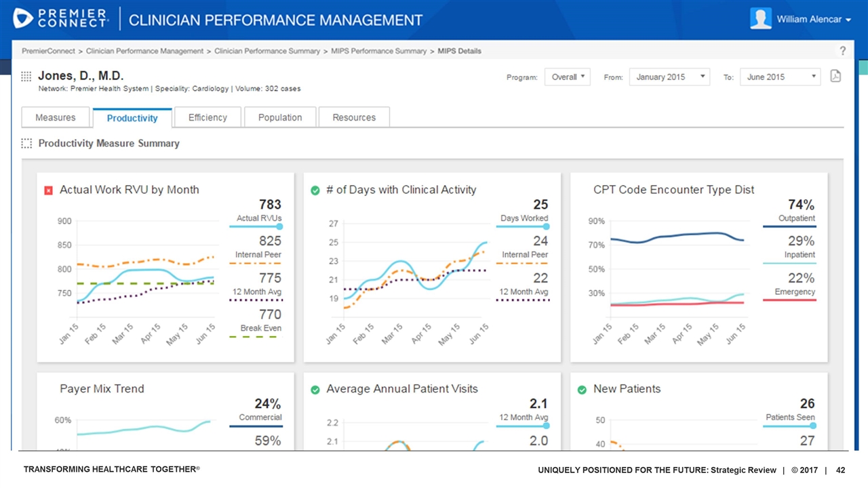Click the Premier Connect logo
Viewport: 868px width, 488px height.
62,18
